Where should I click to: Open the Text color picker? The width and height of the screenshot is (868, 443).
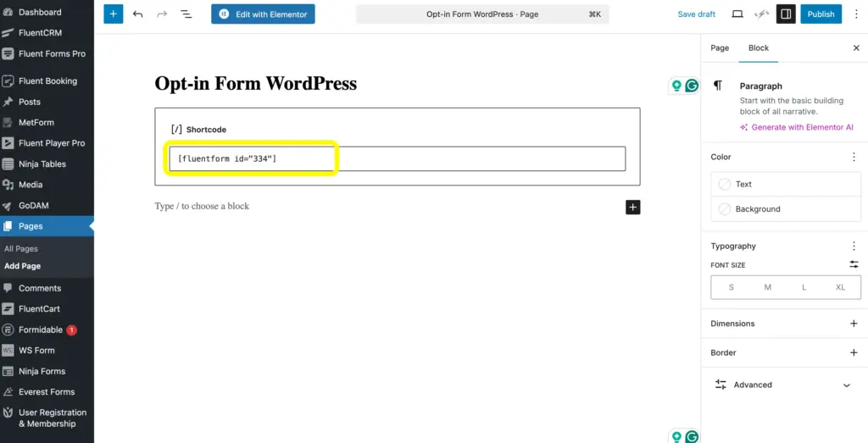tap(786, 184)
